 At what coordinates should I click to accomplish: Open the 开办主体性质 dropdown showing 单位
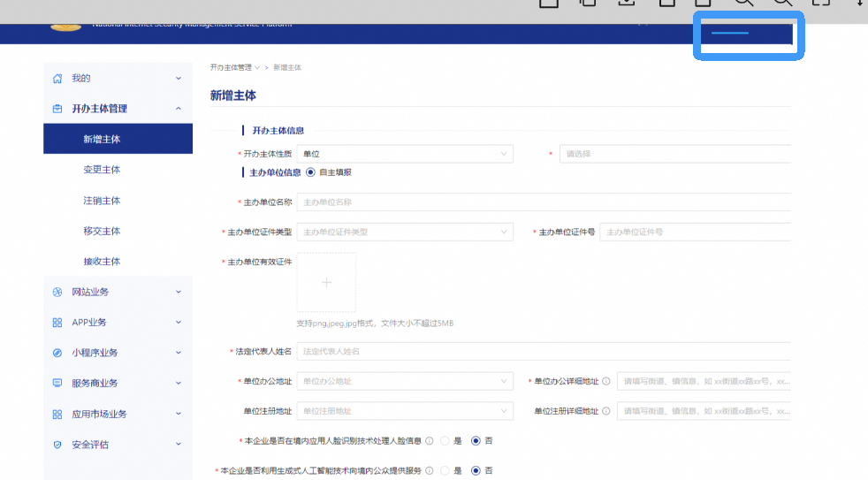405,154
